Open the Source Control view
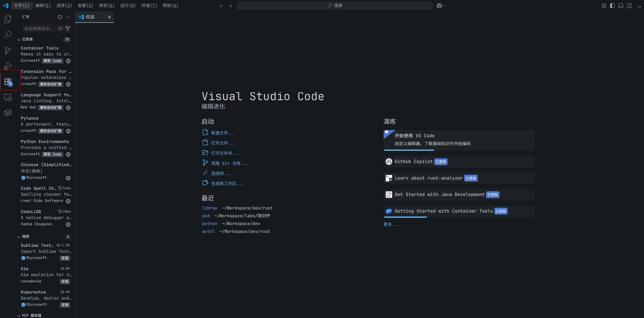 tap(8, 50)
